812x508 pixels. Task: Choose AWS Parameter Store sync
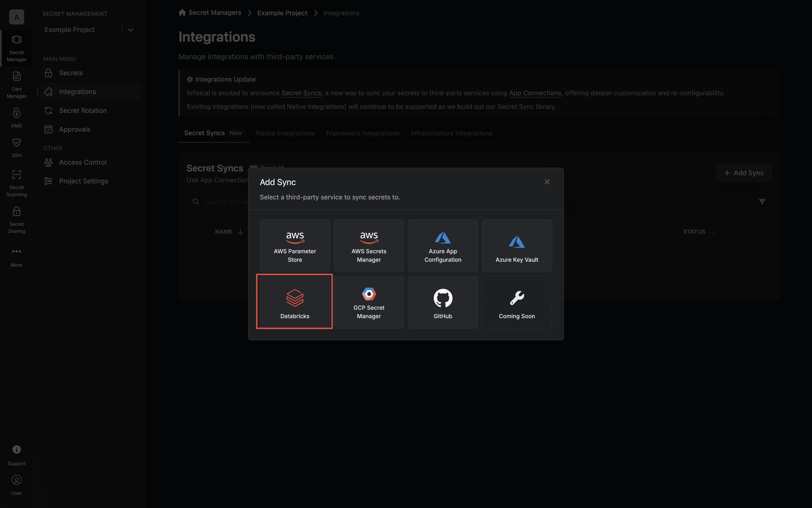tap(295, 246)
